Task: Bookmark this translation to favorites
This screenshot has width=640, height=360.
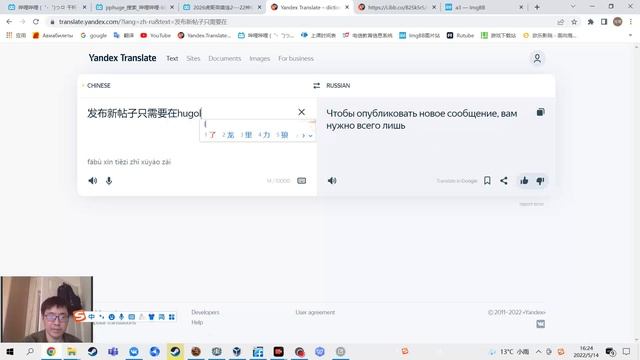Action: point(487,180)
